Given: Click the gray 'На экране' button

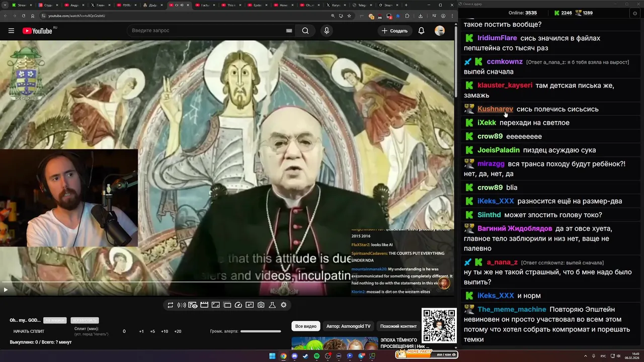Looking at the screenshot, I should pos(55,320).
